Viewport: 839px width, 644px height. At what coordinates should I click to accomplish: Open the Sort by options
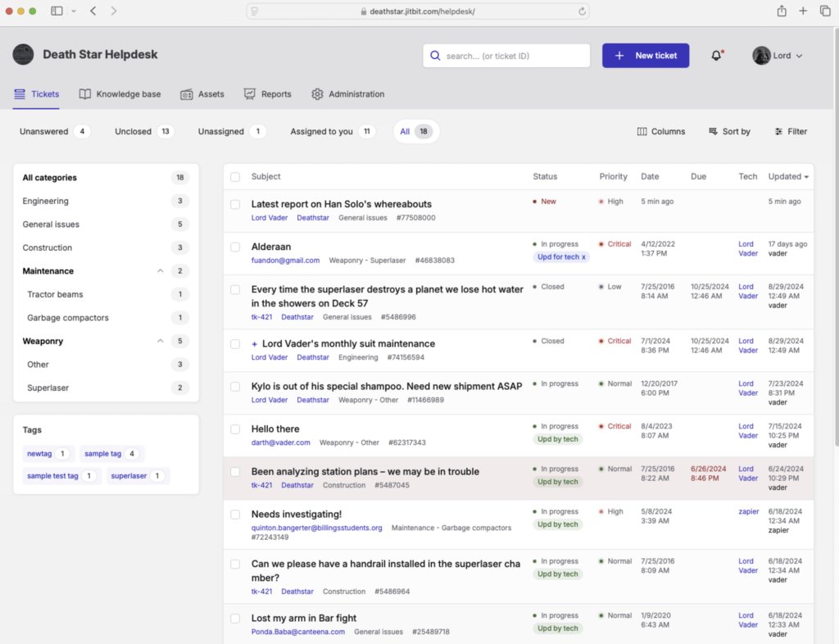click(x=728, y=131)
